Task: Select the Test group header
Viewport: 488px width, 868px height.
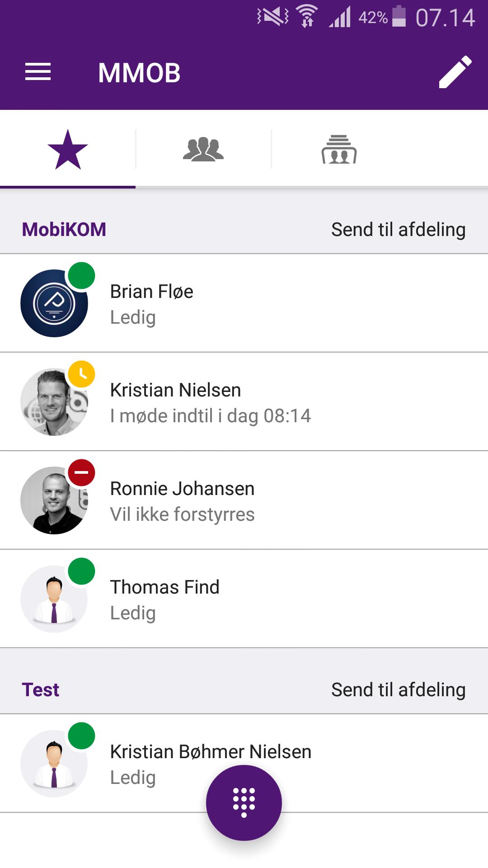Action: (x=41, y=690)
